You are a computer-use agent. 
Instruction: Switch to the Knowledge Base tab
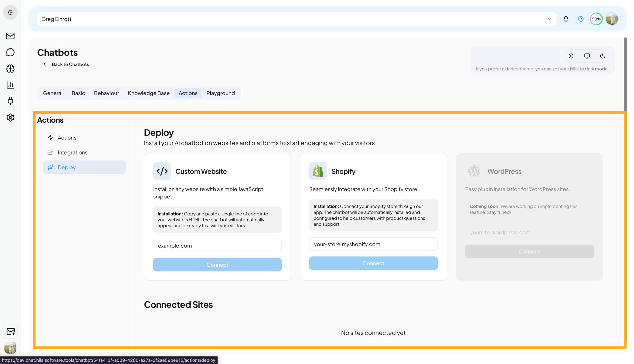[149, 93]
